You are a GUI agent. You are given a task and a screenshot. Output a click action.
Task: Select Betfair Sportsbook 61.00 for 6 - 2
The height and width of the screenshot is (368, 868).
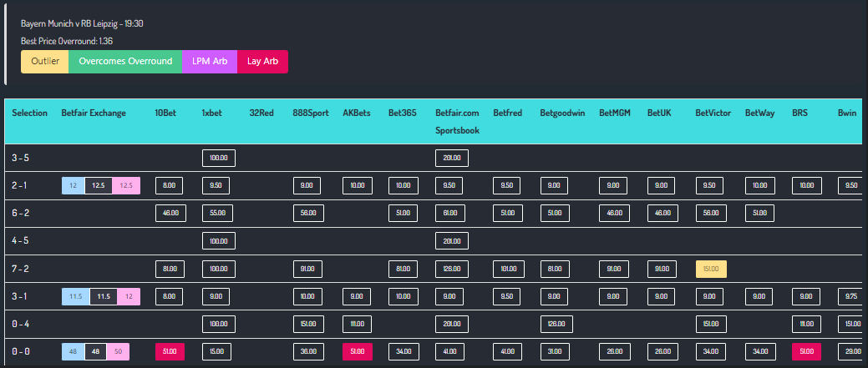pos(450,213)
